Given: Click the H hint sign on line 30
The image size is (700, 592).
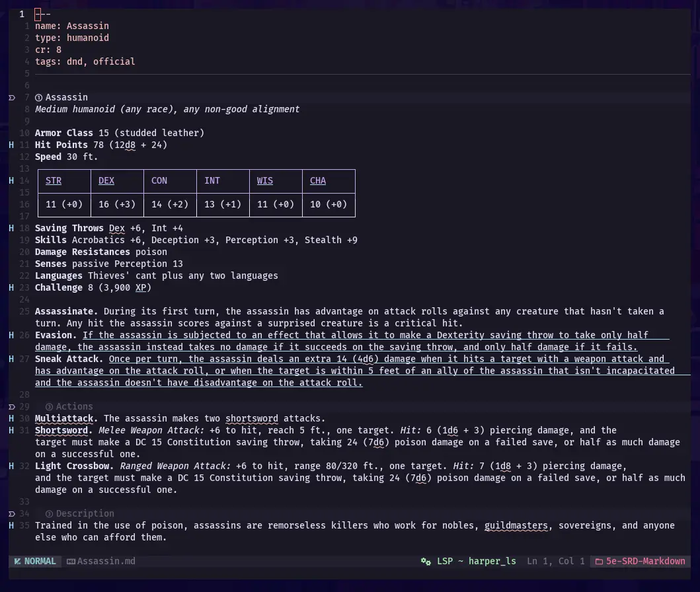Looking at the screenshot, I should click(x=12, y=418).
